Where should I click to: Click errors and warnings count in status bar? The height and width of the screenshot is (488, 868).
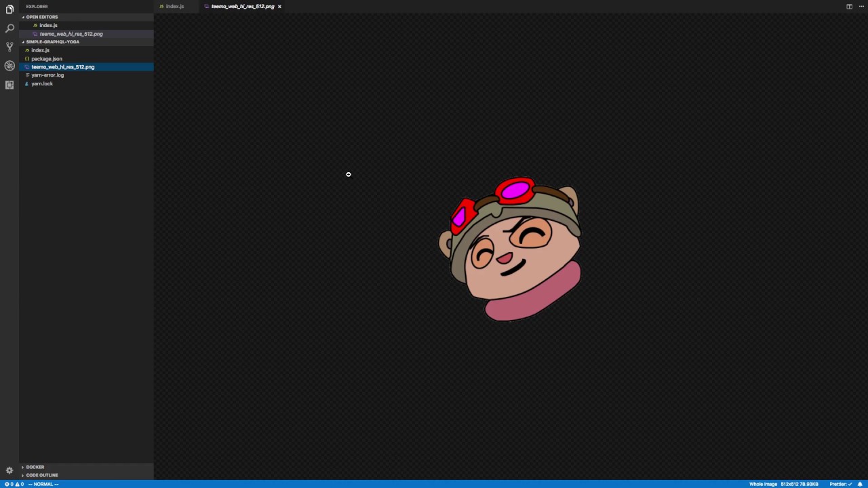14,484
